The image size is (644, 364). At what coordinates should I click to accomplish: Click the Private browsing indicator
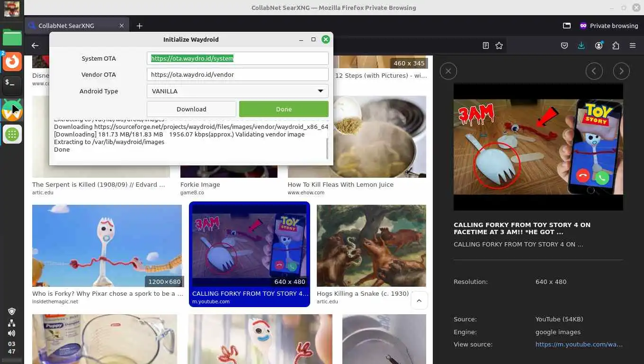(608, 26)
